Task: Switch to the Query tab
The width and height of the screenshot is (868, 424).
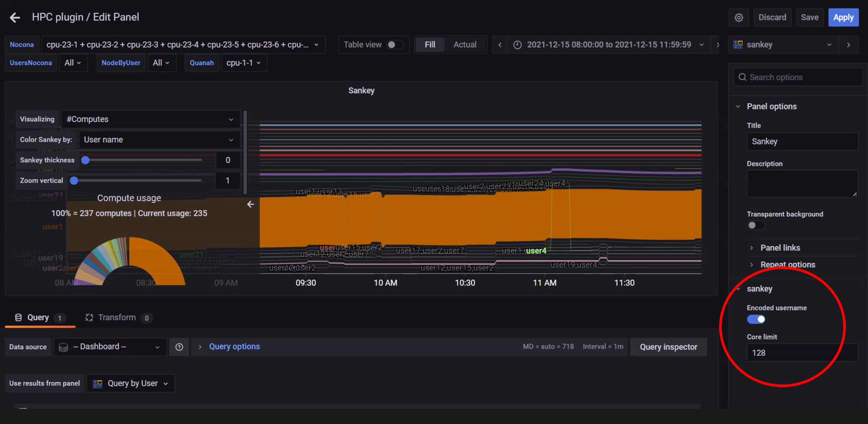Action: pos(40,318)
